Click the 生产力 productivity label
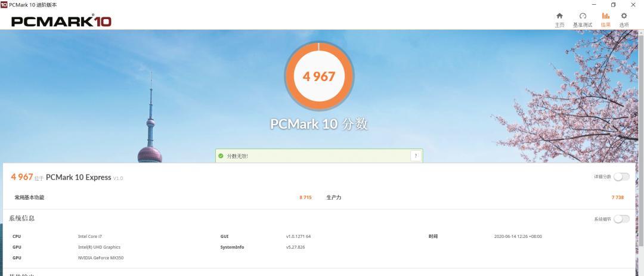 (333, 197)
